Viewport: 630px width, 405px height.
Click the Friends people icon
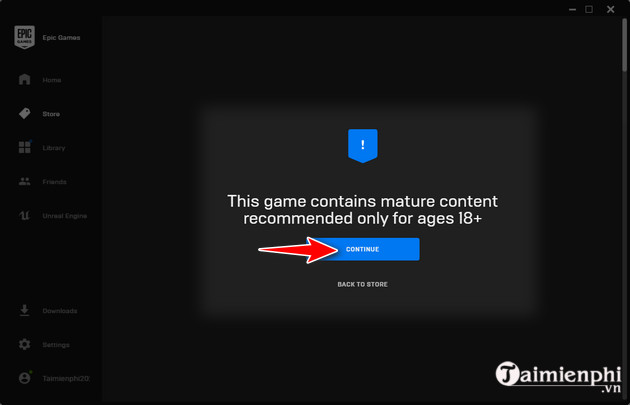pos(25,182)
